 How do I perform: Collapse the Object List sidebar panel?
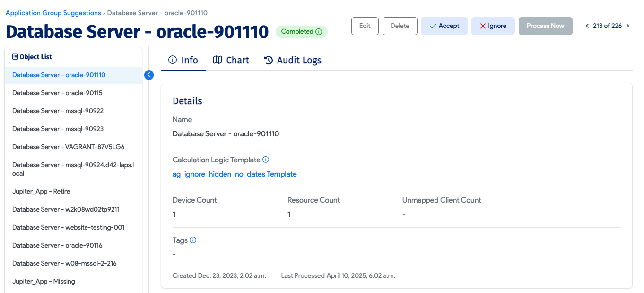(149, 75)
